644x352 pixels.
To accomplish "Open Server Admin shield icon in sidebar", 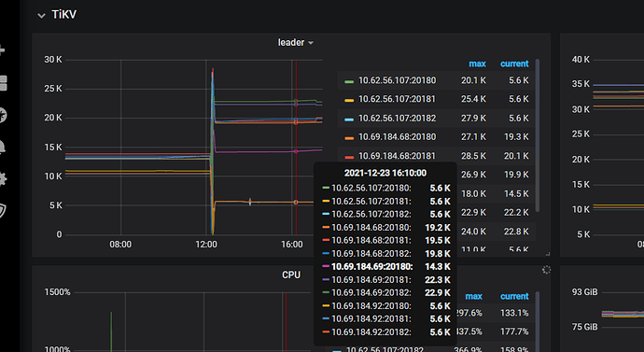I will coord(3,210).
